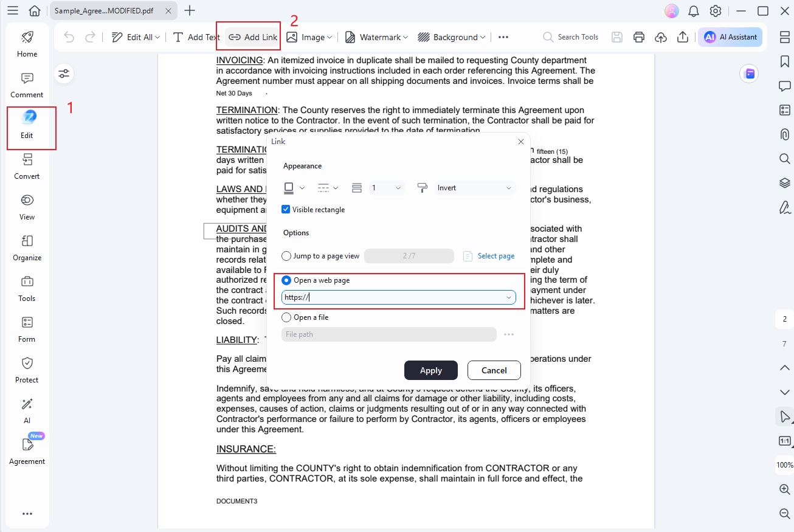Zoom in on the document
This screenshot has height=532, width=794.
(x=784, y=489)
